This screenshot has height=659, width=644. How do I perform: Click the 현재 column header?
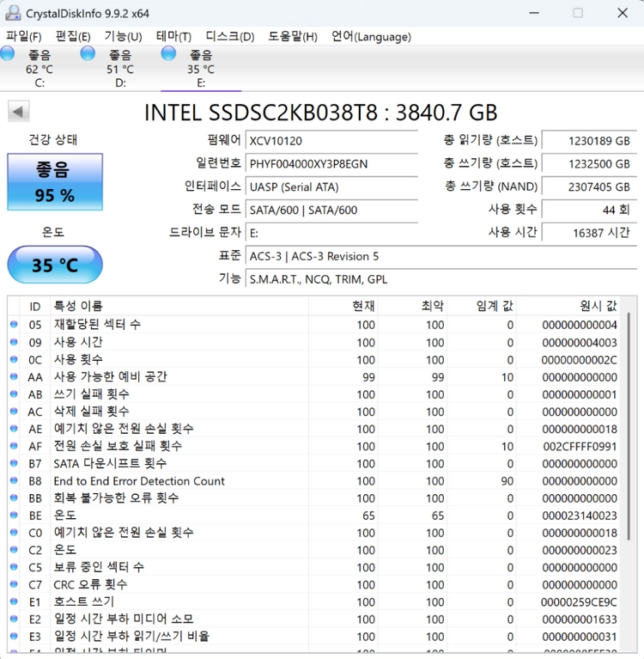point(343,306)
